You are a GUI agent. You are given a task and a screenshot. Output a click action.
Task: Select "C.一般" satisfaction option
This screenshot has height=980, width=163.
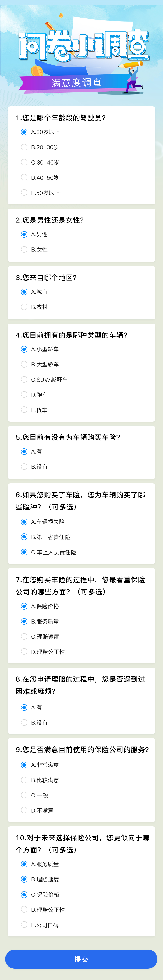pyautogui.click(x=24, y=795)
